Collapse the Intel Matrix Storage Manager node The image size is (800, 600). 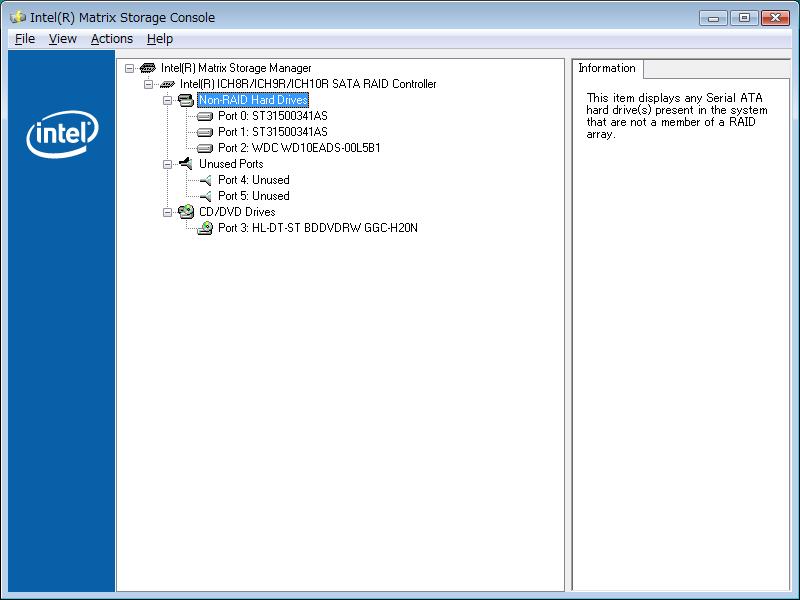tap(129, 68)
